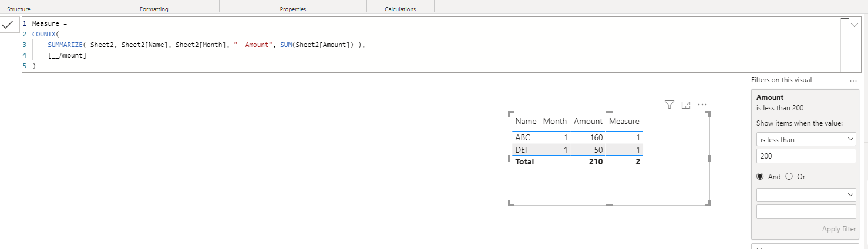Image resolution: width=868 pixels, height=249 pixels.
Task: Open the visual's filter icon
Action: [669, 105]
